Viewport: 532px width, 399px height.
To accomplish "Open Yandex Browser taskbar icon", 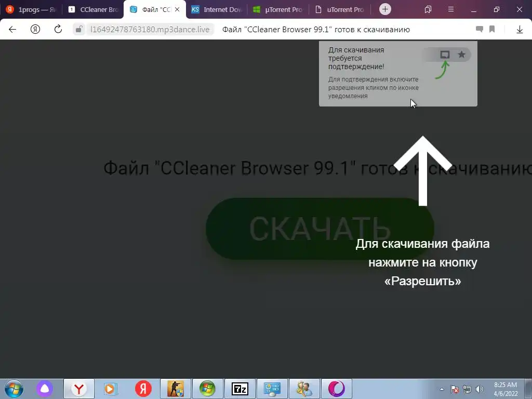I will 79,389.
